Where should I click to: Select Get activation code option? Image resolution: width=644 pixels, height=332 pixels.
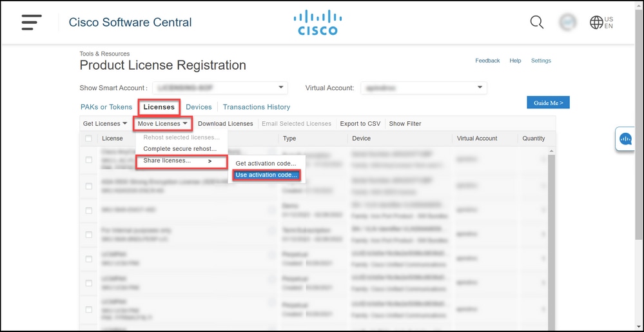tap(266, 164)
